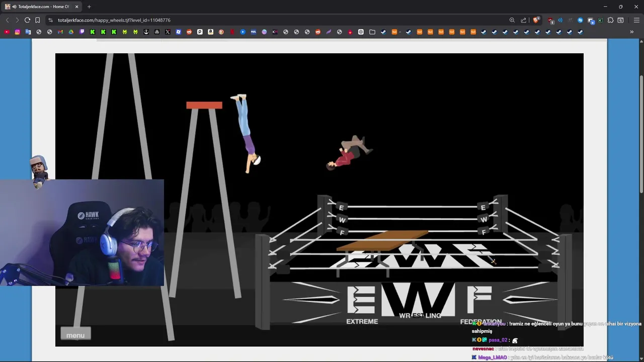Screen dimensions: 644x362
Task: Bookmark this page with the bookmark icon
Action: tap(38, 20)
